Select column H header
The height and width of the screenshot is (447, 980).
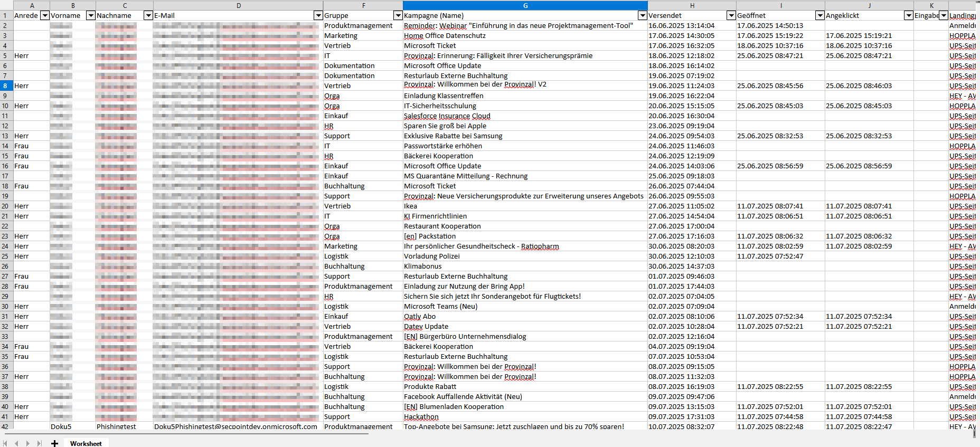pos(692,5)
